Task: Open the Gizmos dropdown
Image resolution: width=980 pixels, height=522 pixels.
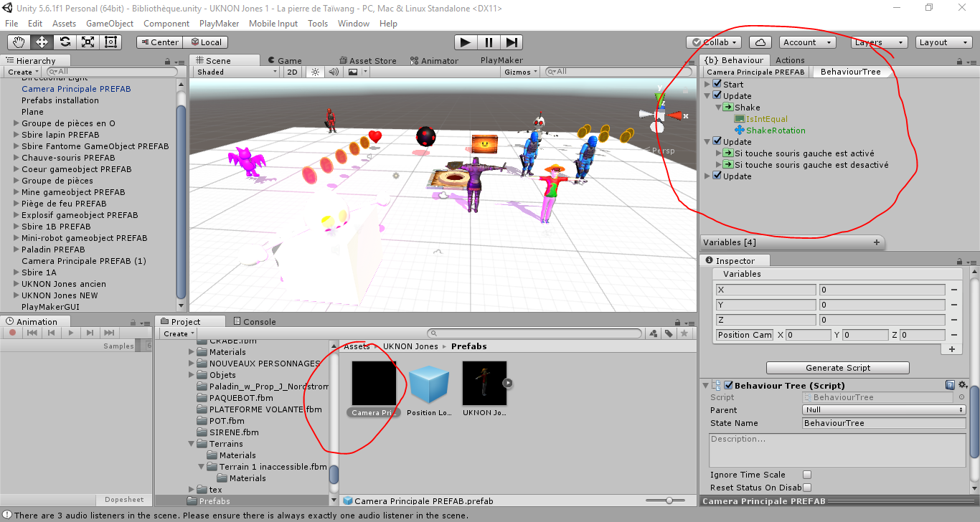Action: pyautogui.click(x=521, y=72)
